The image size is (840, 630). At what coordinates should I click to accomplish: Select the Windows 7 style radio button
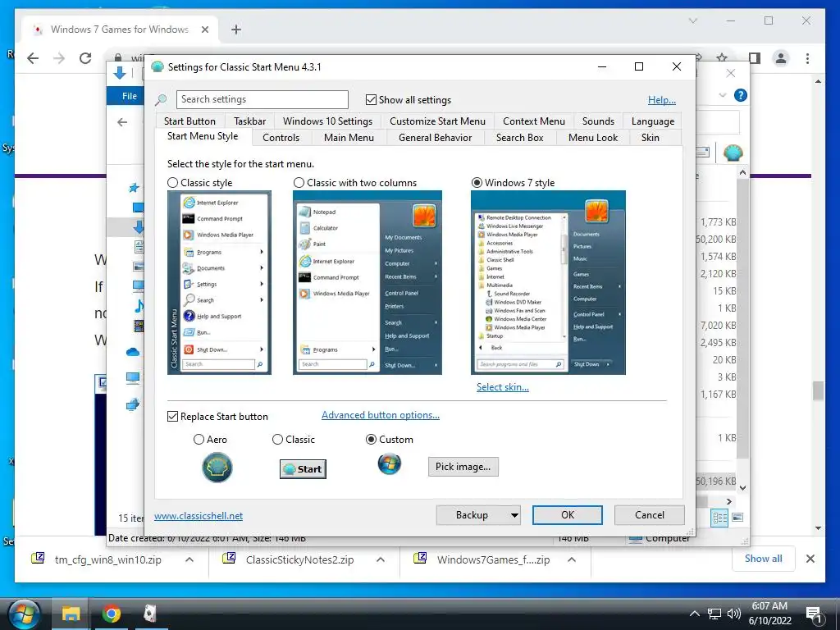[x=477, y=183]
